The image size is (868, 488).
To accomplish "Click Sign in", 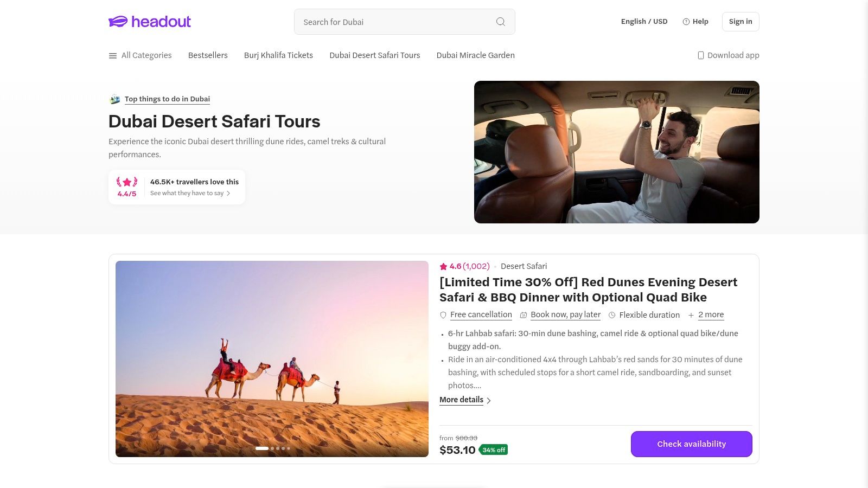I will point(740,22).
